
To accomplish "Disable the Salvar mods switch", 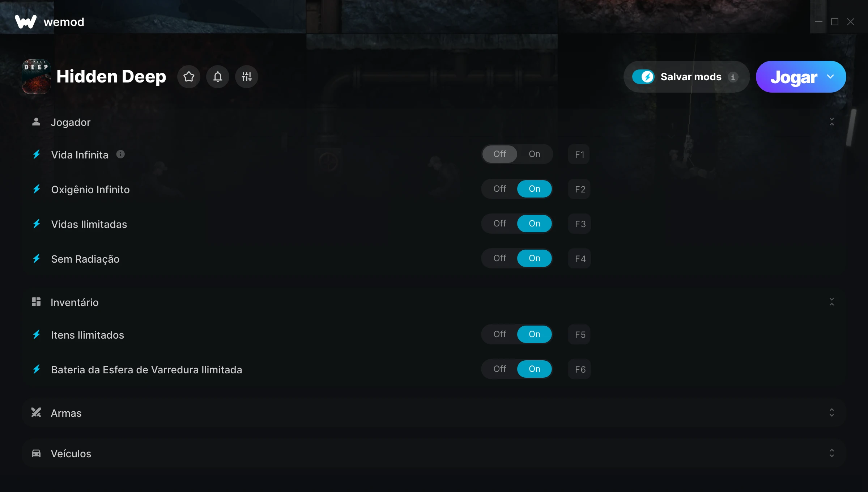I will coord(643,77).
